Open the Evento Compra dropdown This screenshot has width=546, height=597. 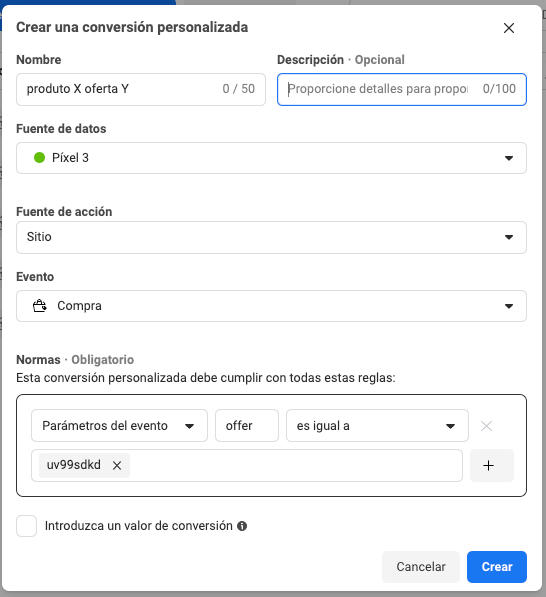[271, 306]
